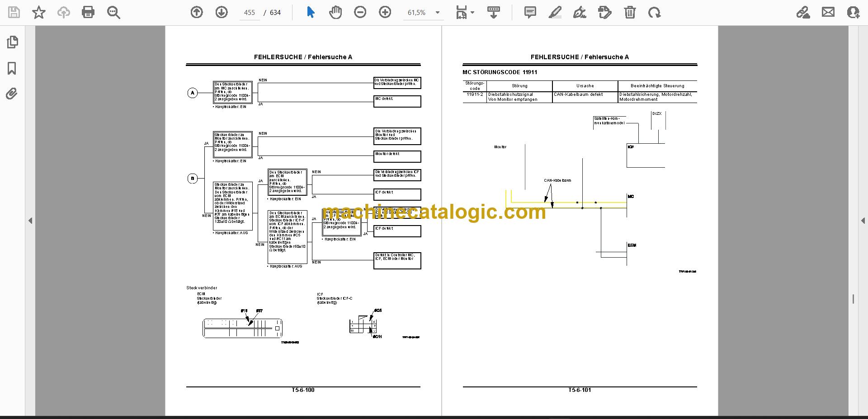Click the save file icon
Screen dimensions: 868x419
14,12
